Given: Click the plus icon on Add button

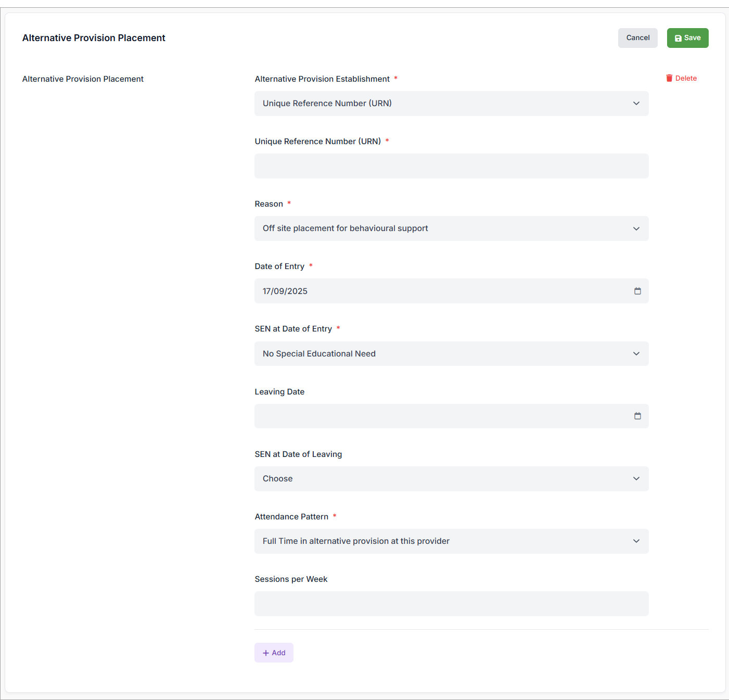Looking at the screenshot, I should coord(266,653).
